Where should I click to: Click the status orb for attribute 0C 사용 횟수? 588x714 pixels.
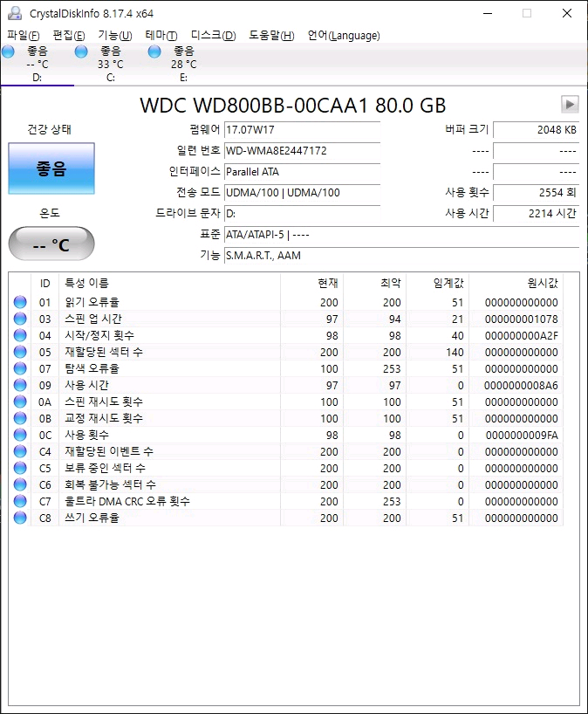point(20,435)
